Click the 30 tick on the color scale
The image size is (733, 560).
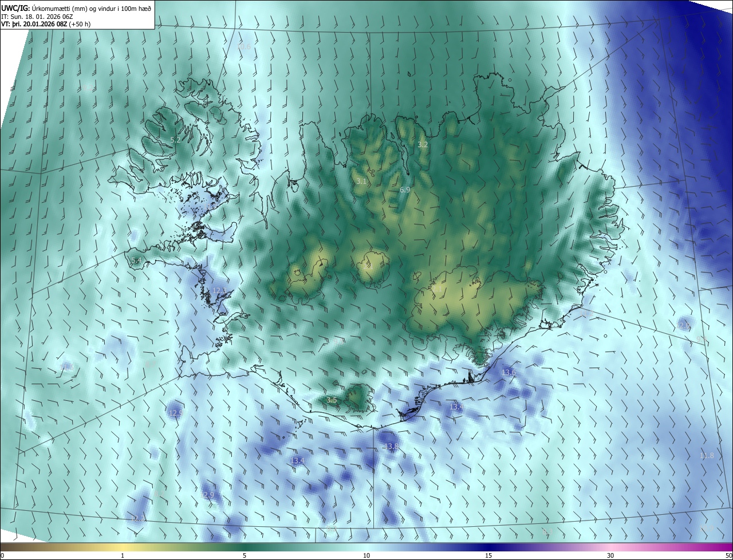tap(610, 555)
